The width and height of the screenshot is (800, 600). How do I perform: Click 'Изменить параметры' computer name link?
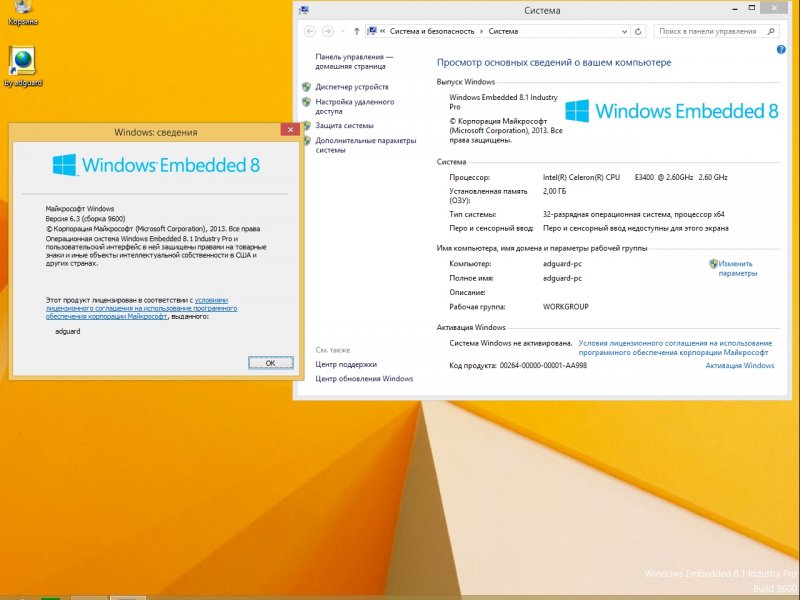point(737,268)
